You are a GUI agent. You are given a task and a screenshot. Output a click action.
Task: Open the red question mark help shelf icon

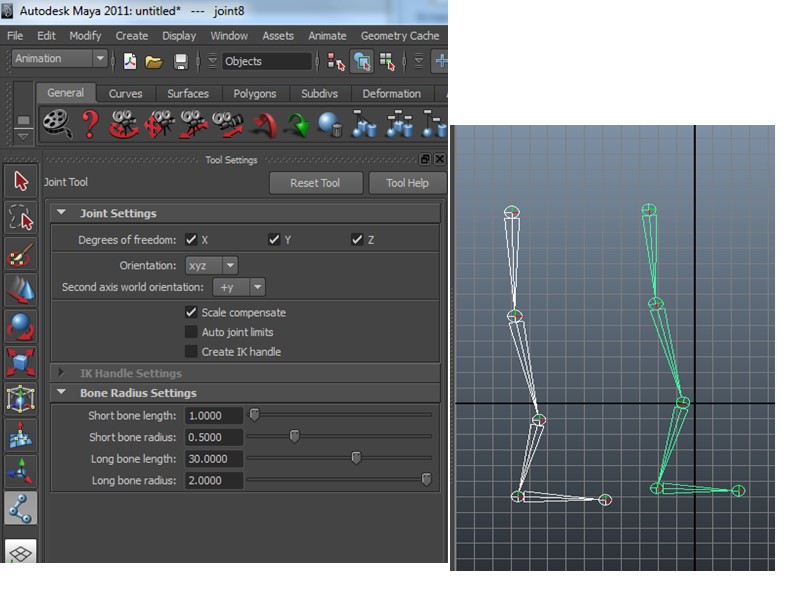[x=90, y=124]
